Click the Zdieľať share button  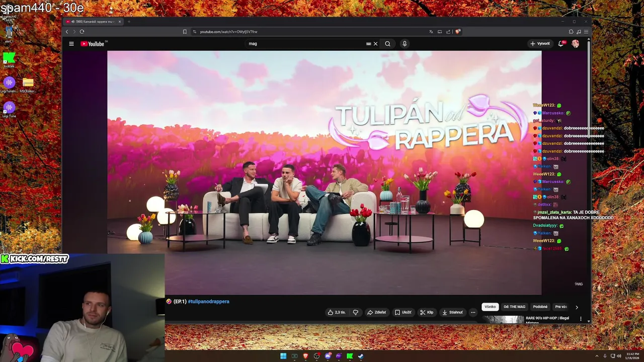pos(376,312)
